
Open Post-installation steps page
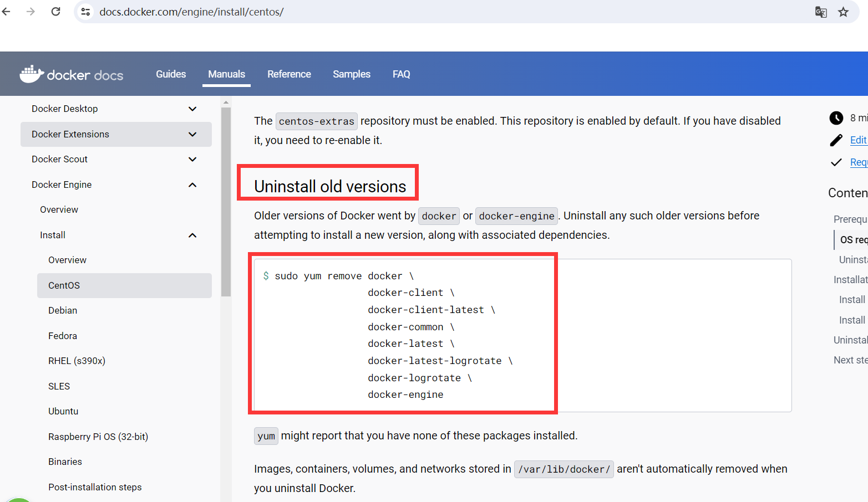95,487
